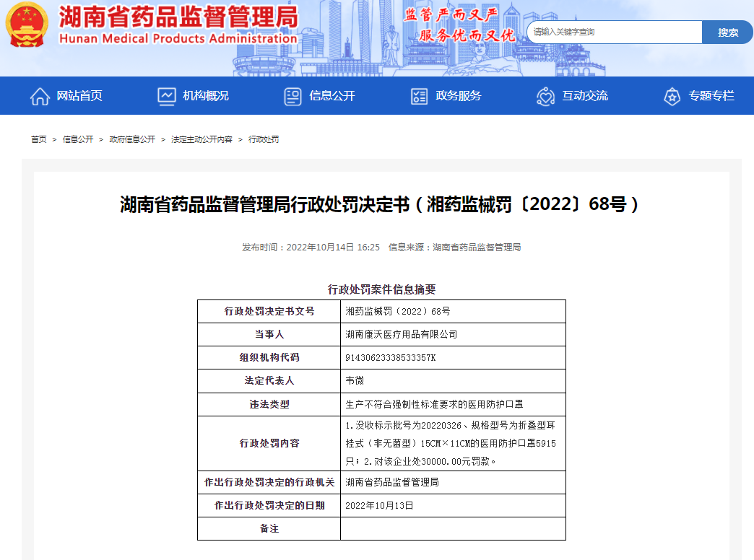Click the 搜索 search button
754x560 pixels.
coord(727,32)
